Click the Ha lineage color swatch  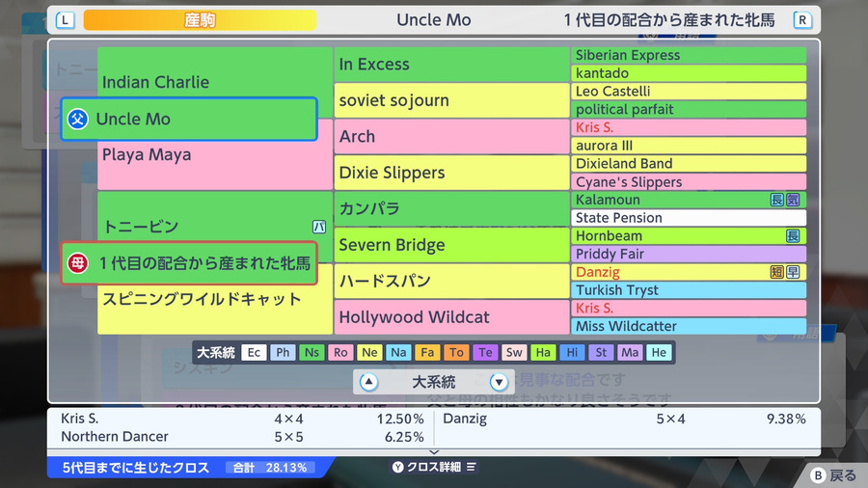[543, 352]
